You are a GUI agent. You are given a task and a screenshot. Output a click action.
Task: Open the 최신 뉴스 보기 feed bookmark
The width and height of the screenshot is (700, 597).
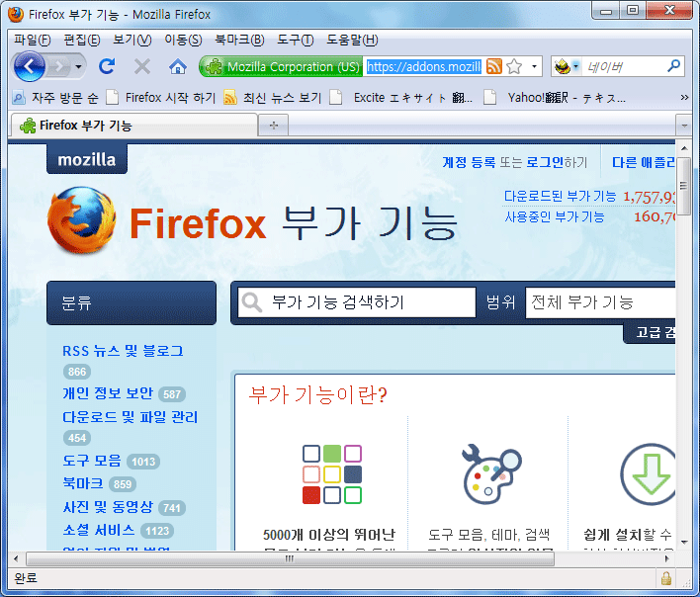(273, 98)
